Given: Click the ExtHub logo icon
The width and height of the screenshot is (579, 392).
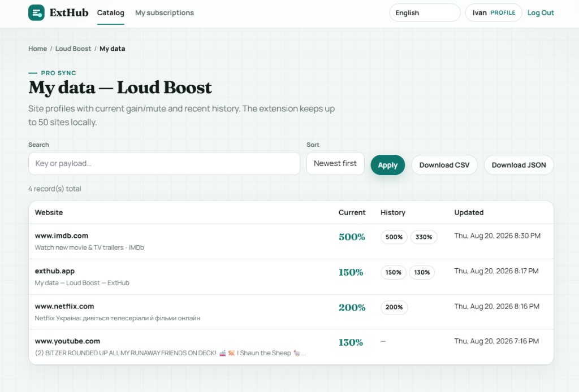Looking at the screenshot, I should click(36, 13).
